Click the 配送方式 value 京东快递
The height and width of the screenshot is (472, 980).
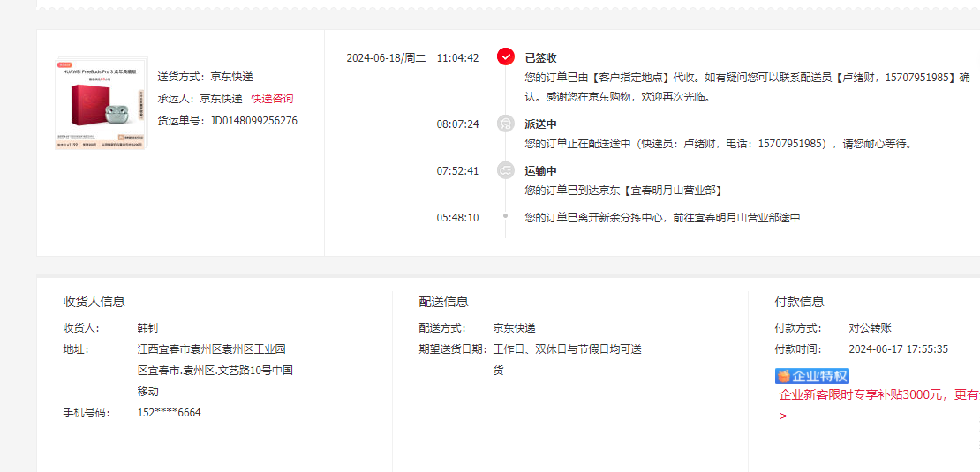515,328
